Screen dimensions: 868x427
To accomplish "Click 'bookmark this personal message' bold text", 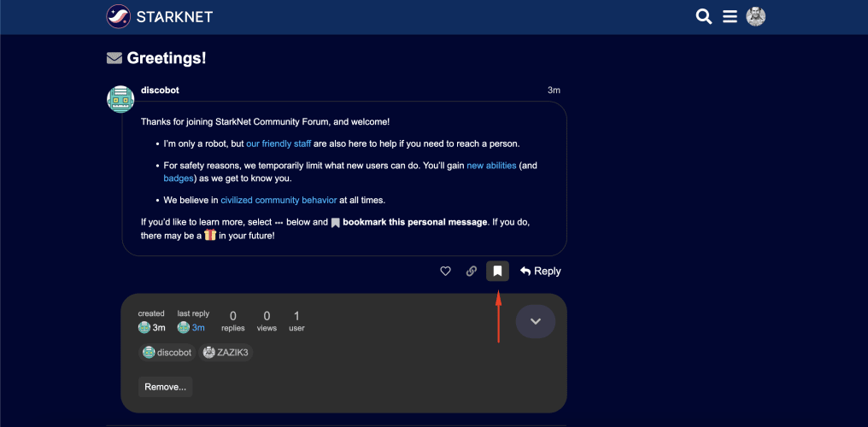I will pos(415,222).
